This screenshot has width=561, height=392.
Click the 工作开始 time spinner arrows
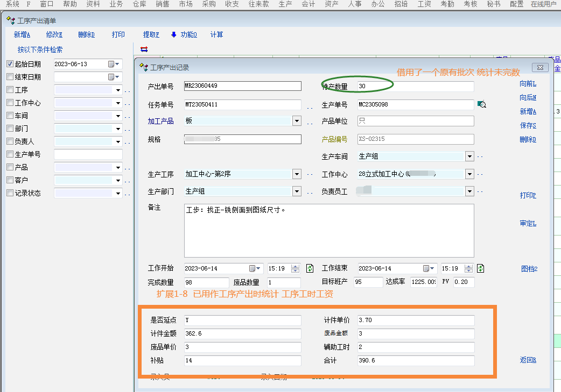[295, 268]
